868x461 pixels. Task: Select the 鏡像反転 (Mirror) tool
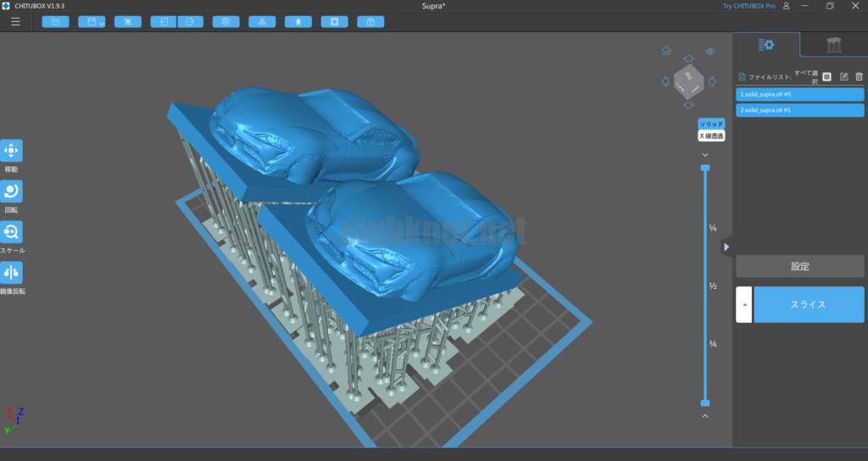12,272
